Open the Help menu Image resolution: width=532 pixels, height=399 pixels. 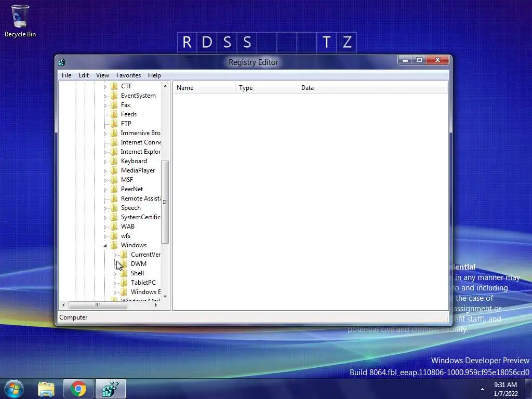[154, 75]
